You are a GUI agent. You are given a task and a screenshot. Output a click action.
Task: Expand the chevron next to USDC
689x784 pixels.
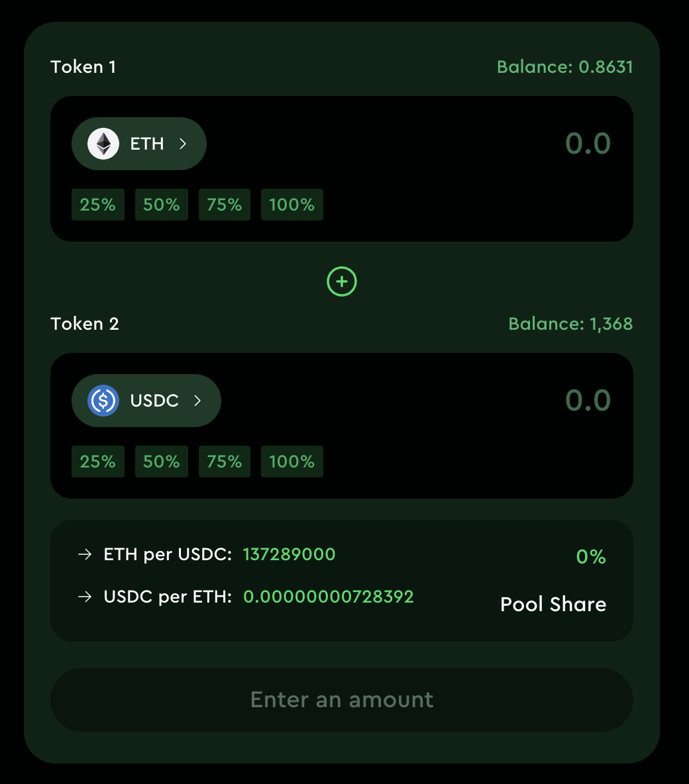tap(197, 401)
